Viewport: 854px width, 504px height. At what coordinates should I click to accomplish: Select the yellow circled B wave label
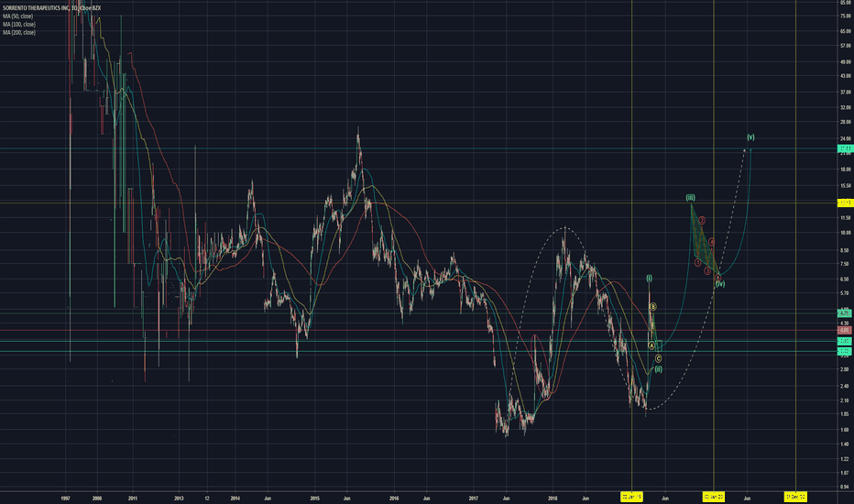coord(652,307)
